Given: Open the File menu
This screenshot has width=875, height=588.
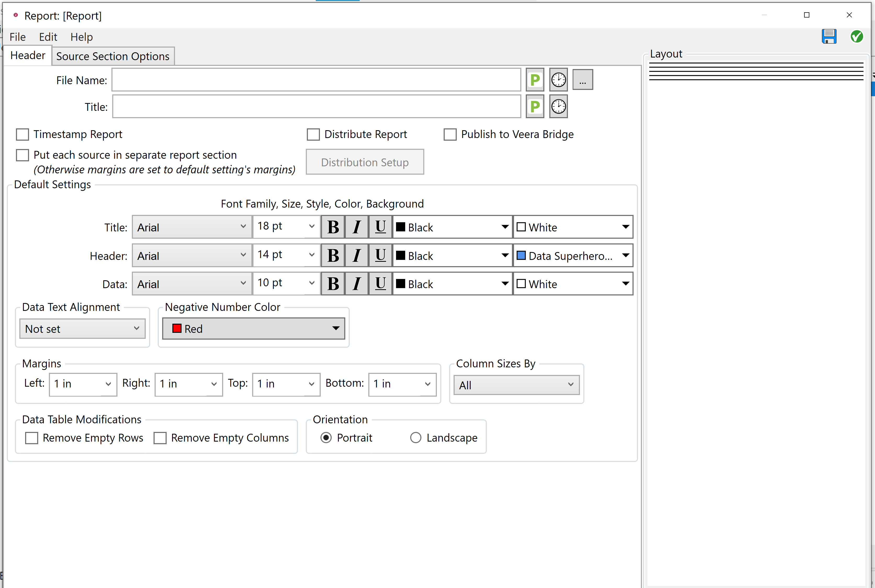Looking at the screenshot, I should pos(18,37).
